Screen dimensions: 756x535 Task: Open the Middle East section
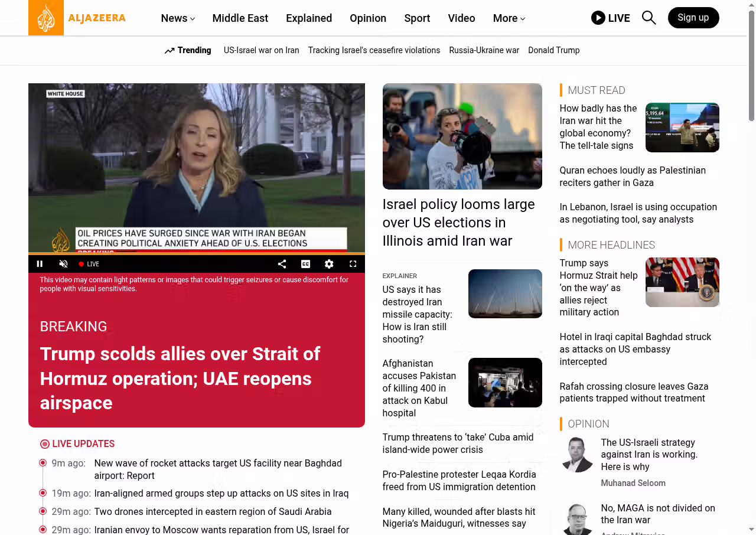240,18
